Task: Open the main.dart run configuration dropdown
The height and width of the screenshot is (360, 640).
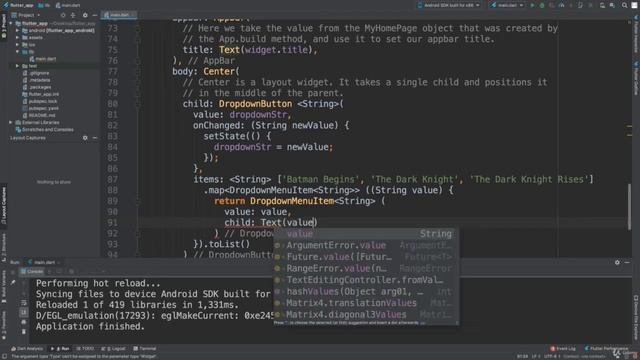Action: pos(507,5)
